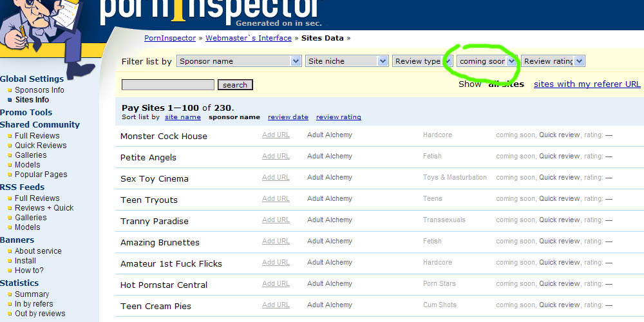Viewport: 644px width, 322px height.
Task: Sort the list by review rating
Action: pyautogui.click(x=339, y=117)
